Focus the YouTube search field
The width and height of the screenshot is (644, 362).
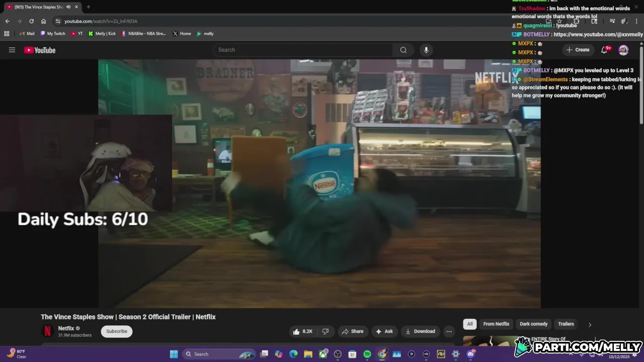tap(303, 50)
